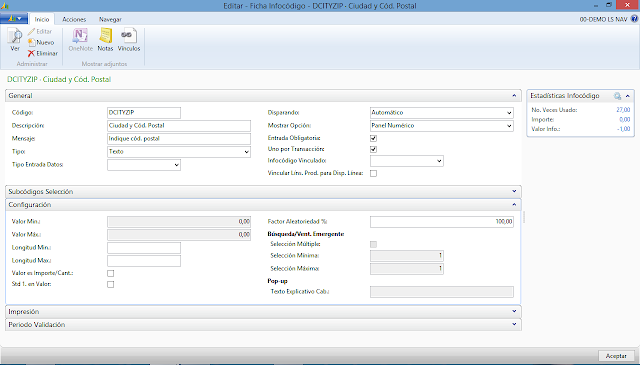
Task: Expand the Periodo Validación section
Action: pos(514,325)
